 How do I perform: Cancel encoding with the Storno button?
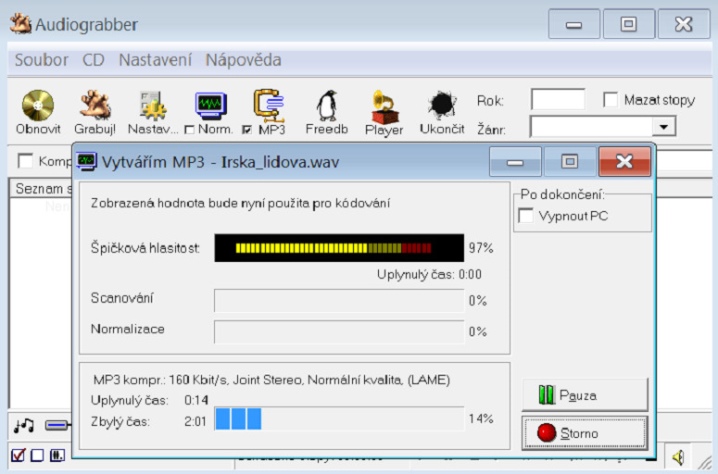[x=585, y=433]
